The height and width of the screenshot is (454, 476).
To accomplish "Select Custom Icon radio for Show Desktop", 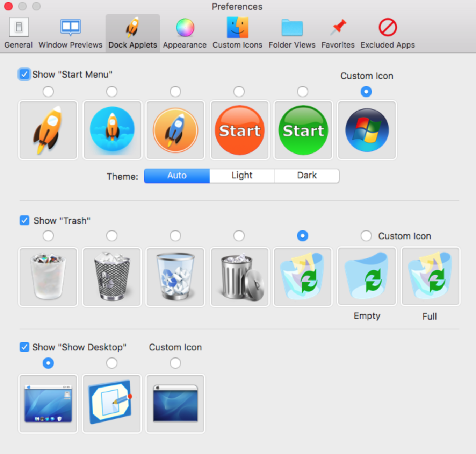I will tap(175, 363).
